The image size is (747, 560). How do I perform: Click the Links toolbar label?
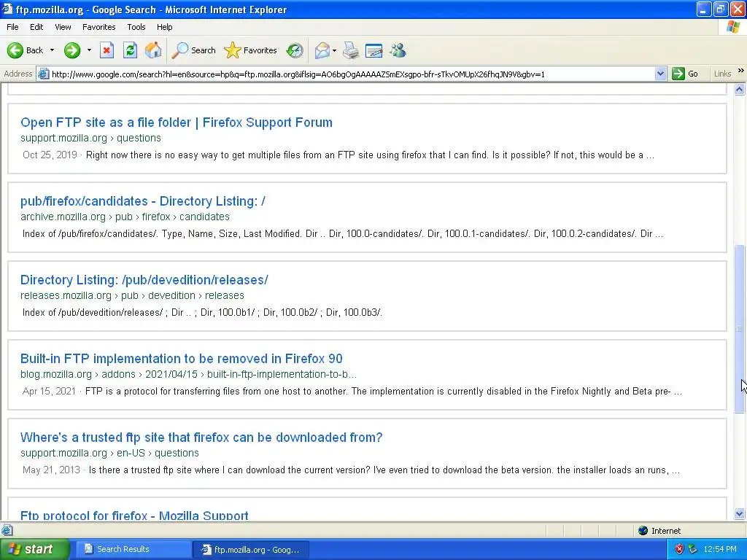(x=722, y=74)
